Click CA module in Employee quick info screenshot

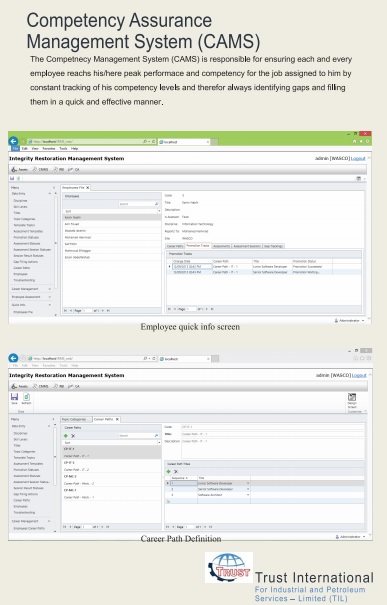point(74,169)
